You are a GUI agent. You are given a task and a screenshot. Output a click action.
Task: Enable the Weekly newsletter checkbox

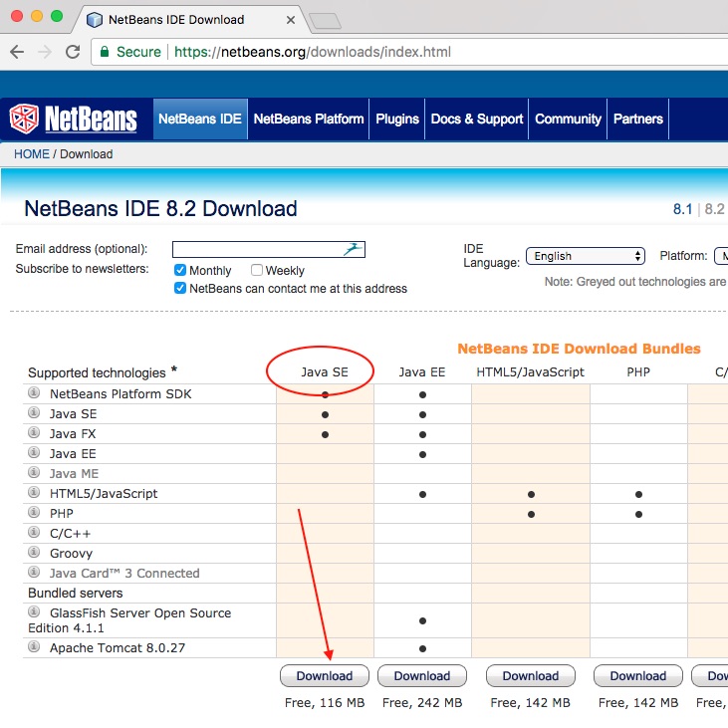(257, 270)
